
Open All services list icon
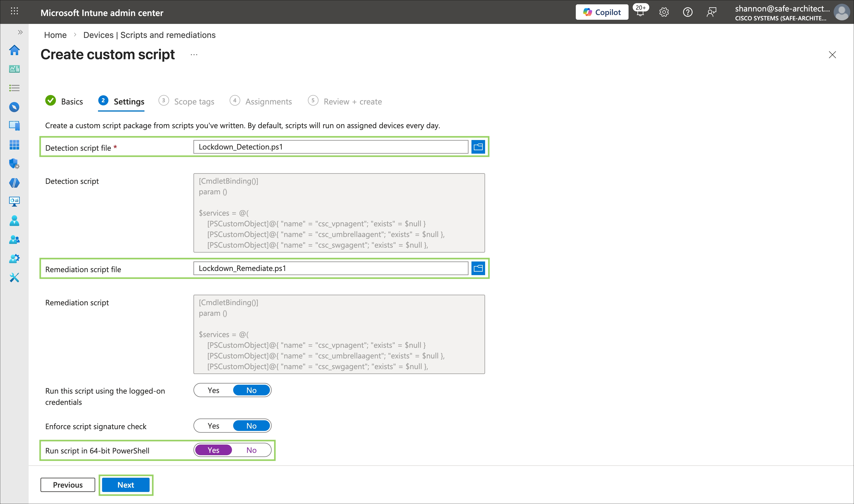(14, 88)
